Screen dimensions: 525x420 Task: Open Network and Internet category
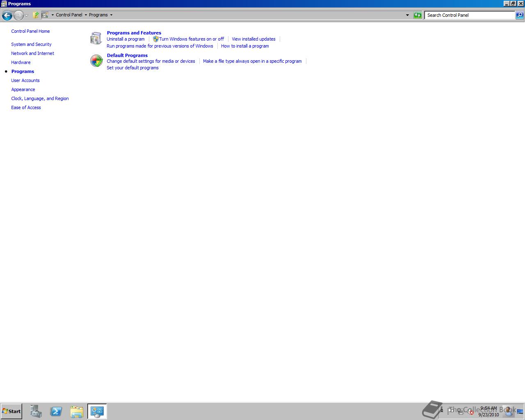32,53
